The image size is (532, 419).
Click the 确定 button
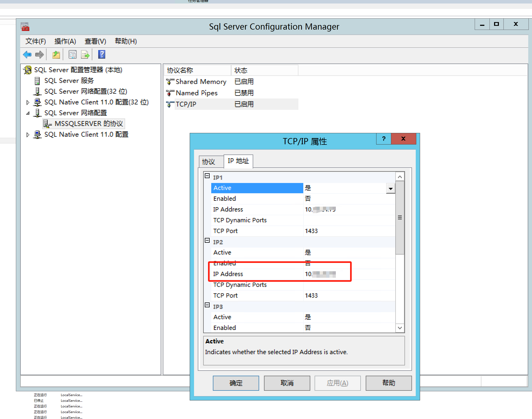236,383
